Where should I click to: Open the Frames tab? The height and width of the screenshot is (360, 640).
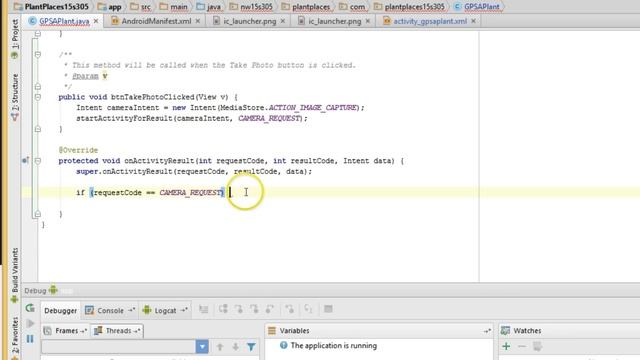pyautogui.click(x=65, y=331)
